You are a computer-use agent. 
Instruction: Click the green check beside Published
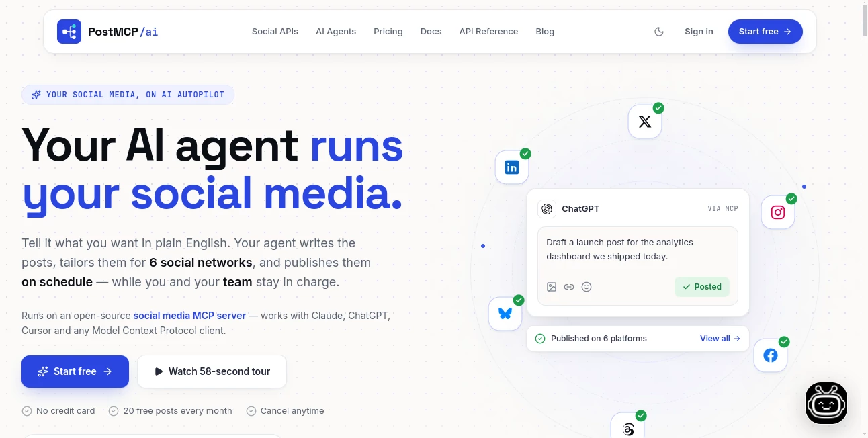[x=540, y=339]
